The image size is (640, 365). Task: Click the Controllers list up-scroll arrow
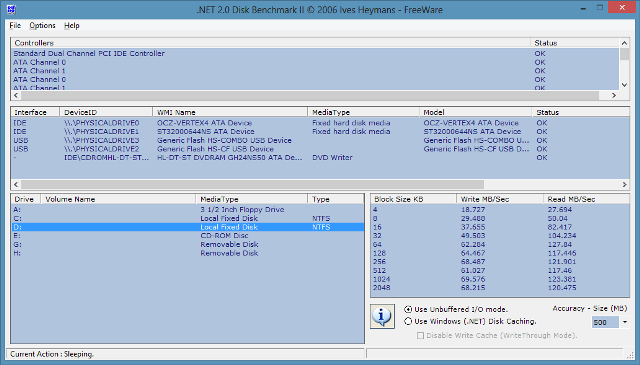point(624,43)
